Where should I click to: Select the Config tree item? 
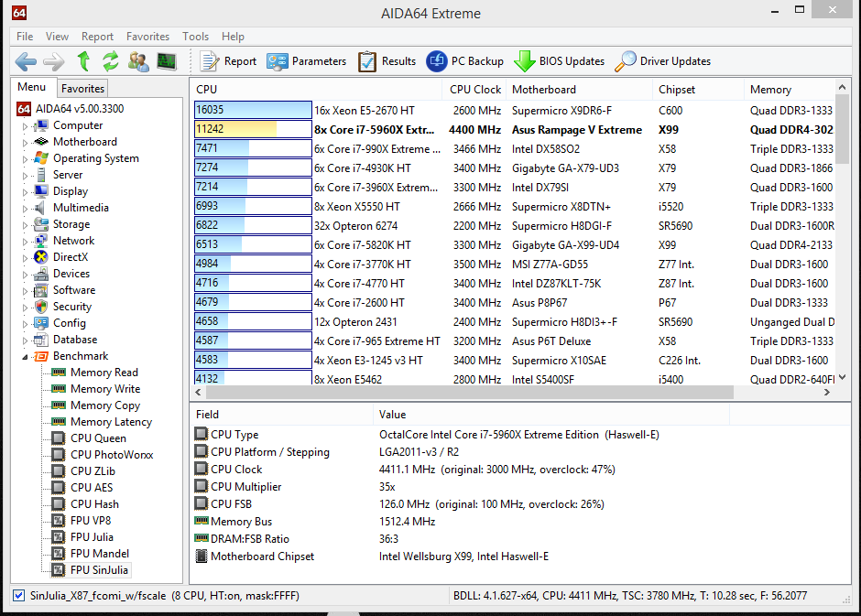(70, 322)
